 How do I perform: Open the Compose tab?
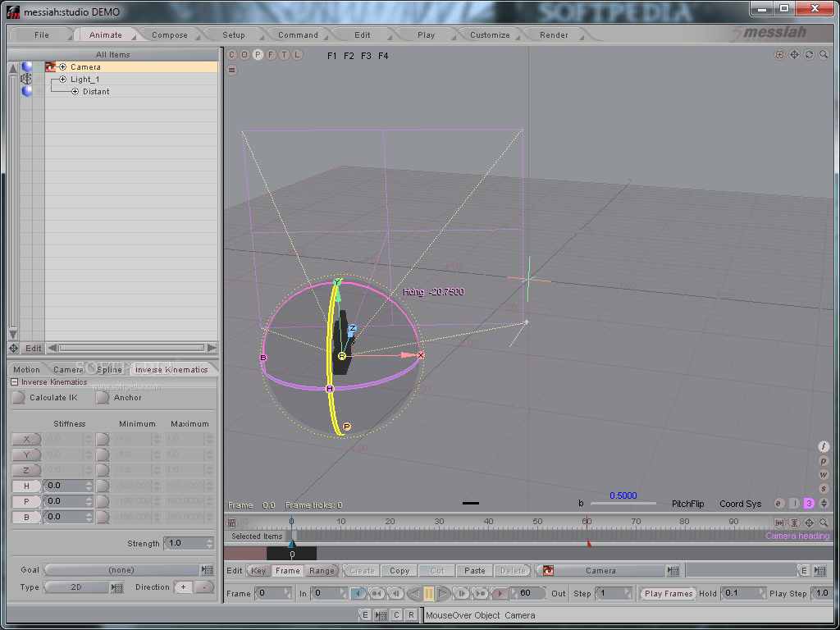170,34
